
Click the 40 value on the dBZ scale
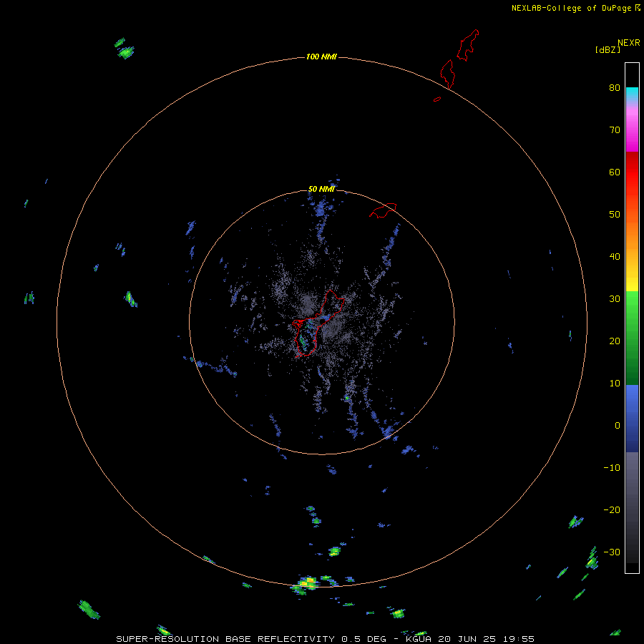[x=615, y=257]
